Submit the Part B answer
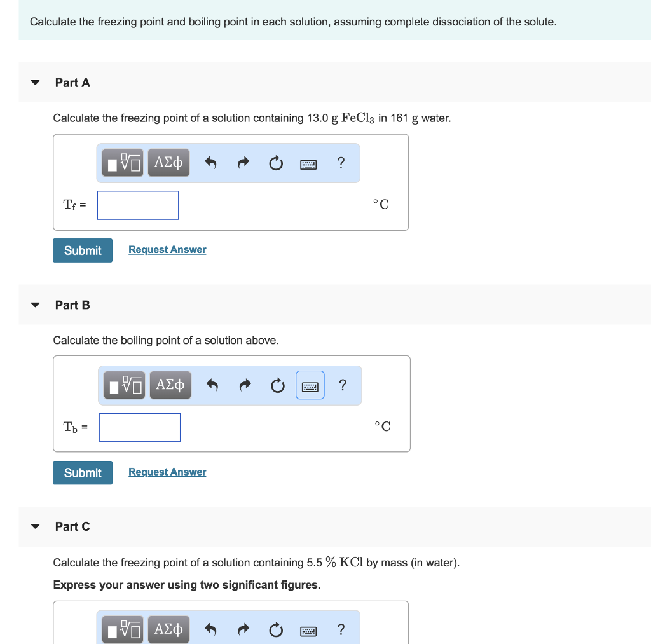 pyautogui.click(x=82, y=472)
